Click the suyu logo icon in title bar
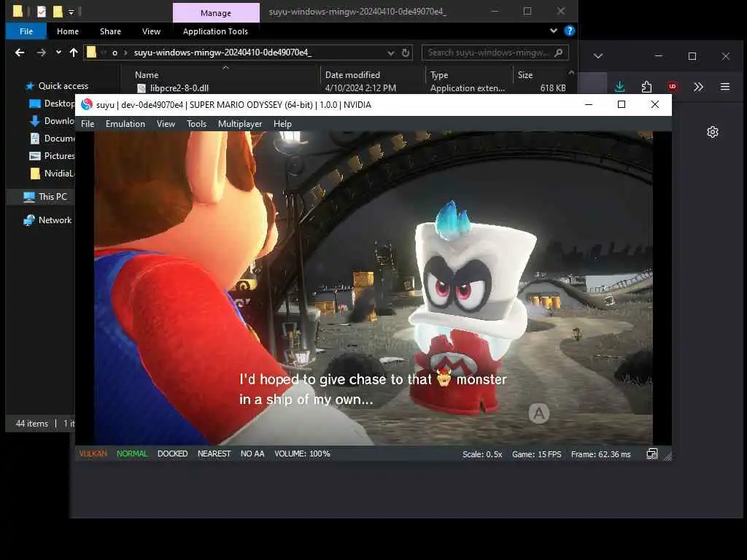 pyautogui.click(x=87, y=104)
